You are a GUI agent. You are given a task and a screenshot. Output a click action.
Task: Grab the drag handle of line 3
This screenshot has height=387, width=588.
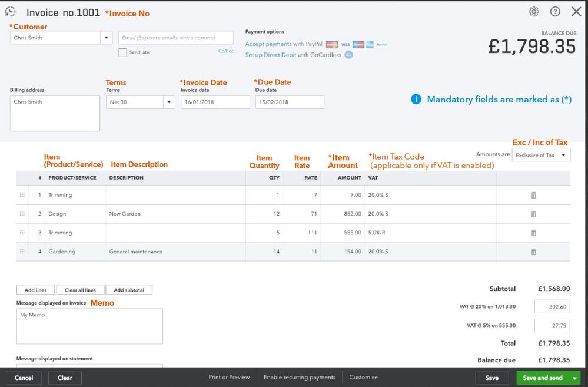22,232
